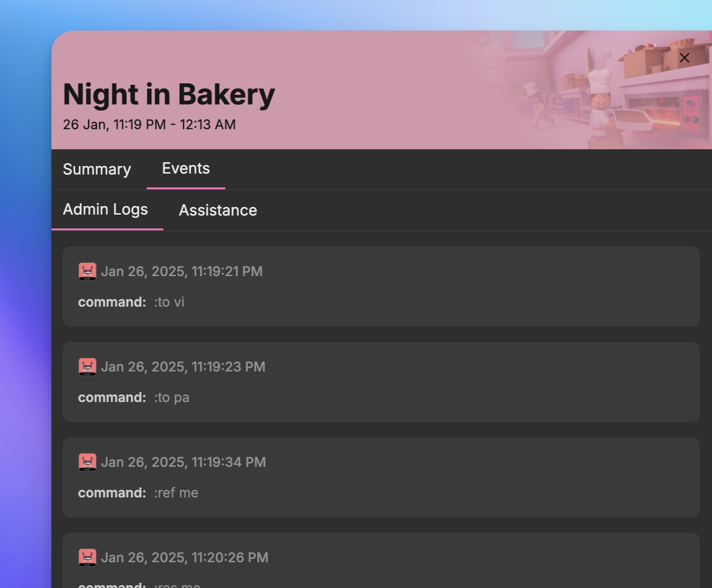Click the avatar icon on the first Admin Logs entry

[87, 271]
